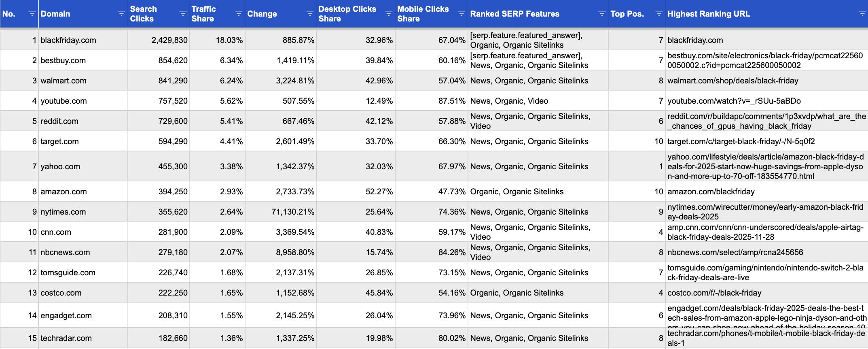This screenshot has width=868, height=349.
Task: Select the blackfriday.com domain cell
Action: 68,40
